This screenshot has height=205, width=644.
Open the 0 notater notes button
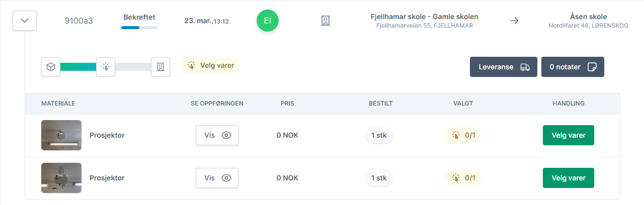click(x=573, y=67)
